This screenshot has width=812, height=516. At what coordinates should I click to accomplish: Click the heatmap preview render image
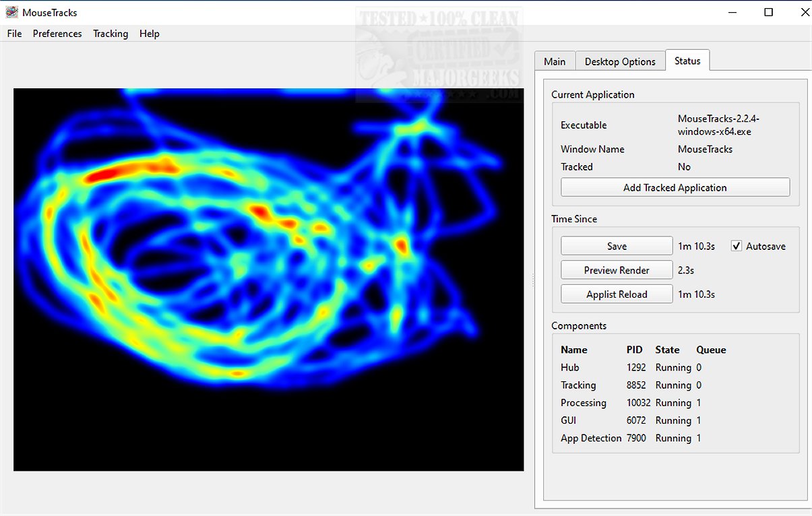click(269, 280)
